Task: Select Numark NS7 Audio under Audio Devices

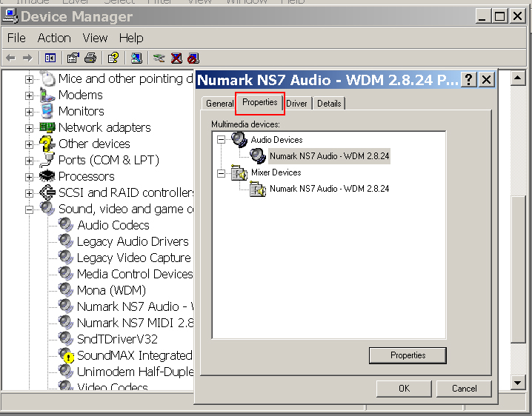Action: 329,156
